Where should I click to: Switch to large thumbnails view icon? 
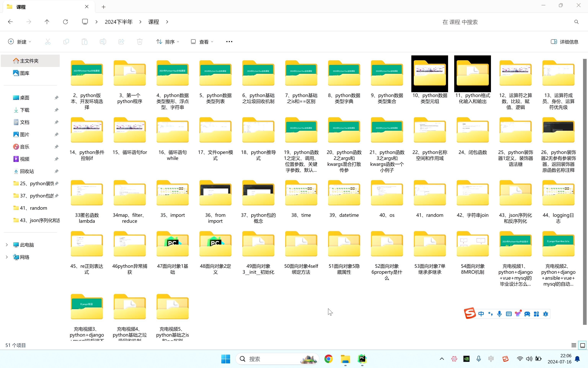pos(582,345)
